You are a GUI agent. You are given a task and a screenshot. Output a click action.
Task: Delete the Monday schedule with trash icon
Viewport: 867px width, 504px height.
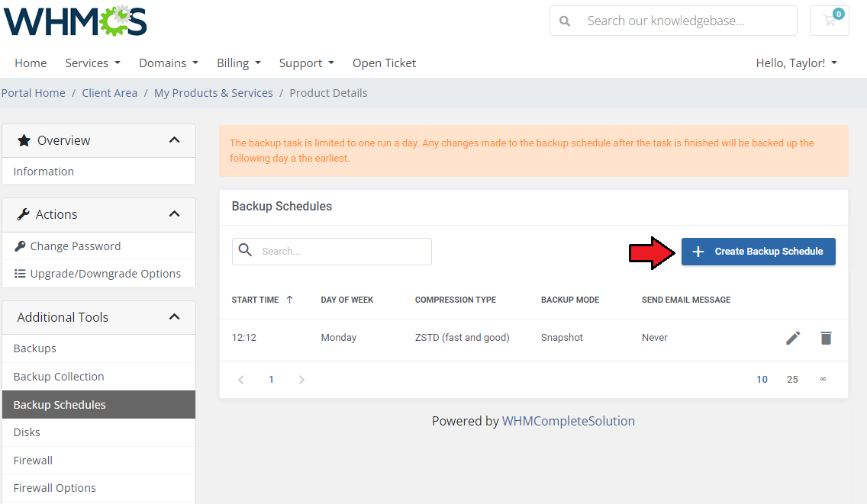(x=826, y=338)
